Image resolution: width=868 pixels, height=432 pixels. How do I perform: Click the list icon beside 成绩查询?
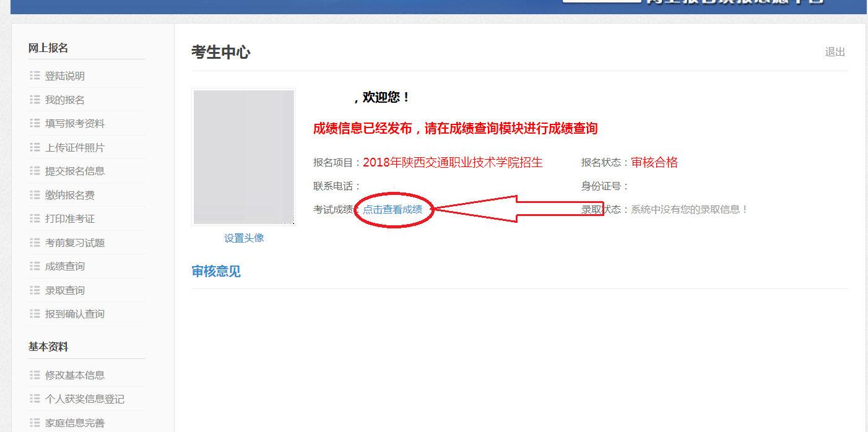tap(35, 266)
